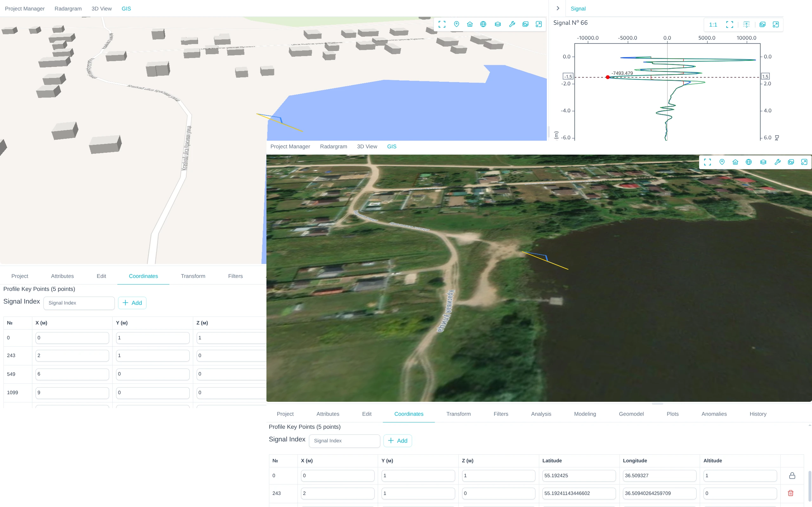Viewport: 812px width, 507px height.
Task: Switch to the Radargram tab
Action: pyautogui.click(x=68, y=9)
